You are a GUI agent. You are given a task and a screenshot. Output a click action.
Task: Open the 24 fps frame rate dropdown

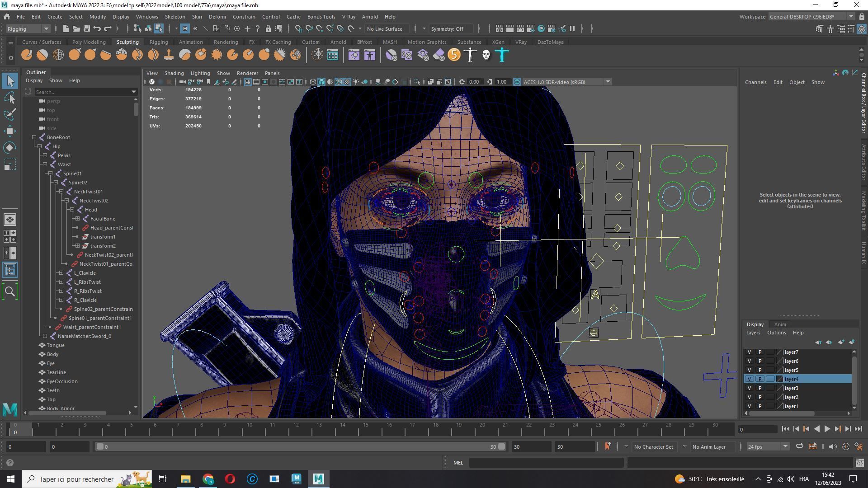767,446
